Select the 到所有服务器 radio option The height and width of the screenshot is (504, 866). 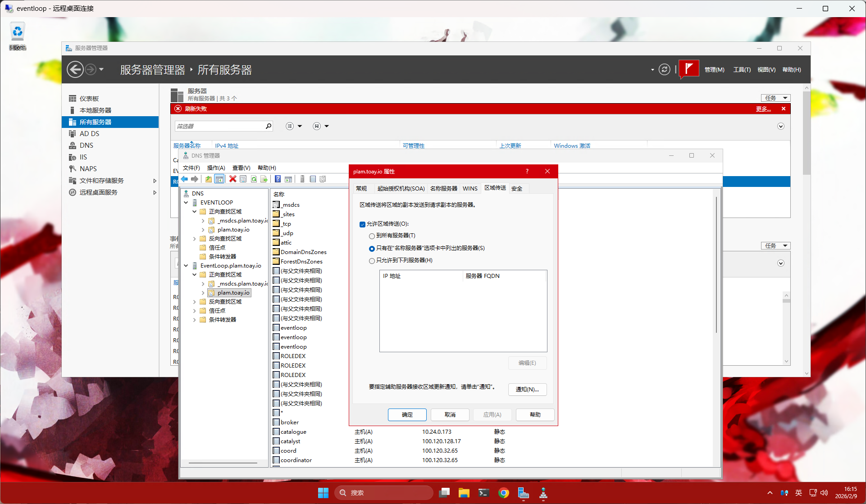[x=372, y=236]
